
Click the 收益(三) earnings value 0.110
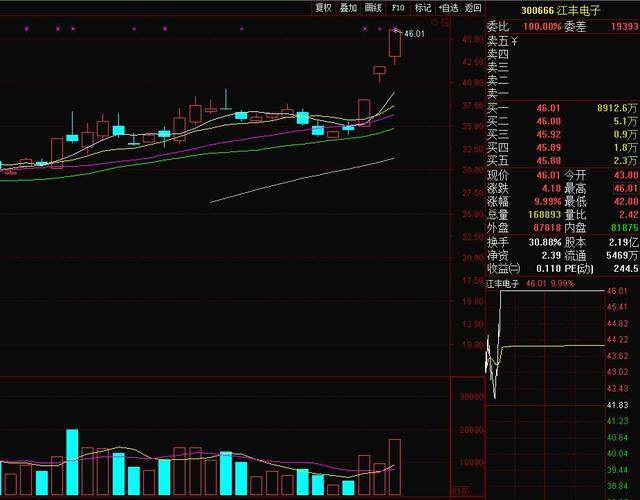[549, 269]
